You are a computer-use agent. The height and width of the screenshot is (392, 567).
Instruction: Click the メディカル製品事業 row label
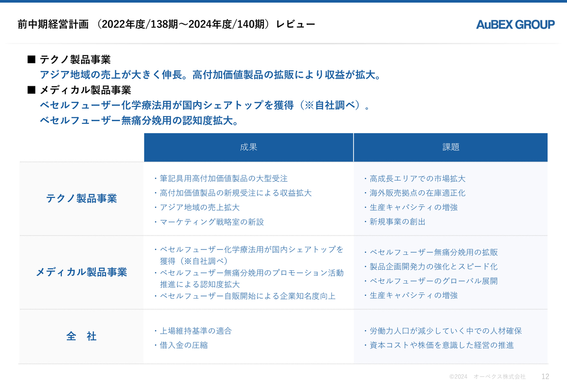(x=82, y=272)
